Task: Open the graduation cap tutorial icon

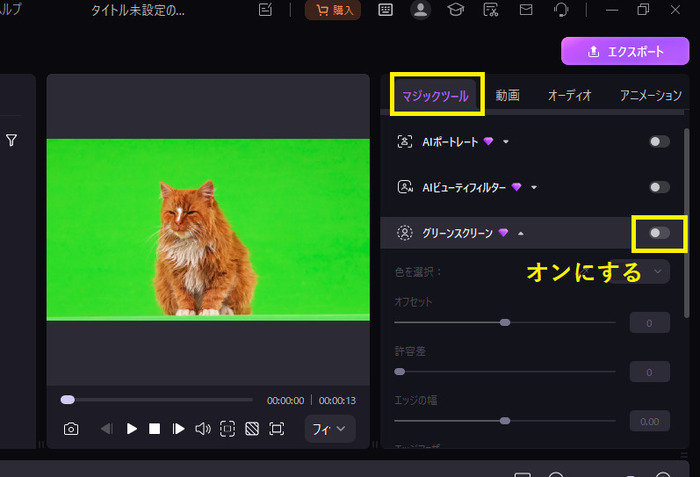Action: (455, 10)
